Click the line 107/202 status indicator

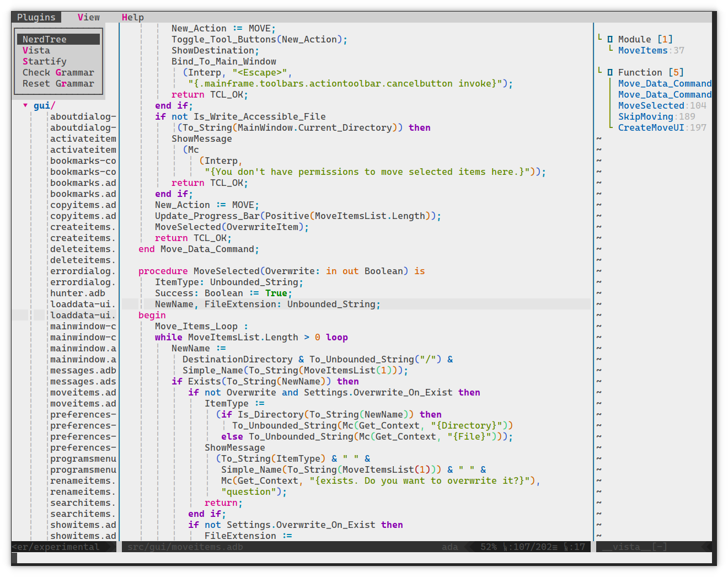click(x=530, y=547)
